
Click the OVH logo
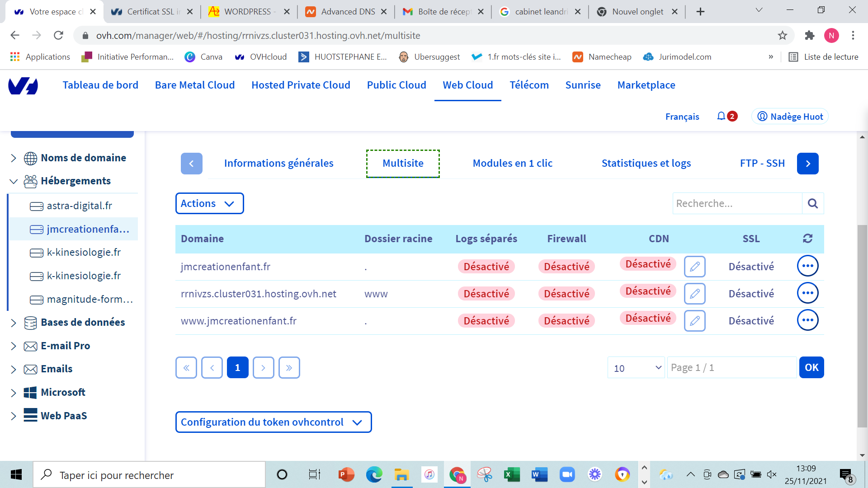click(x=23, y=85)
